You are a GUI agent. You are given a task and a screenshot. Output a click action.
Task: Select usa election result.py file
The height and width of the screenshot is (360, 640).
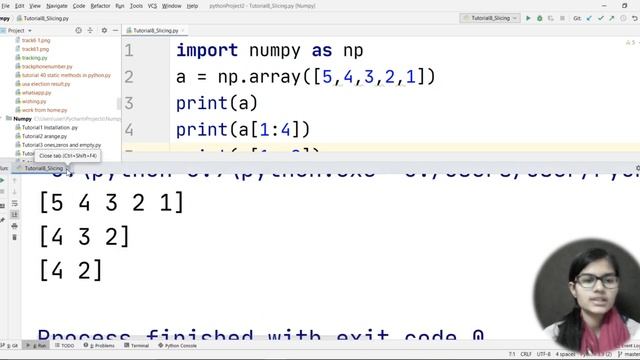(x=43, y=84)
